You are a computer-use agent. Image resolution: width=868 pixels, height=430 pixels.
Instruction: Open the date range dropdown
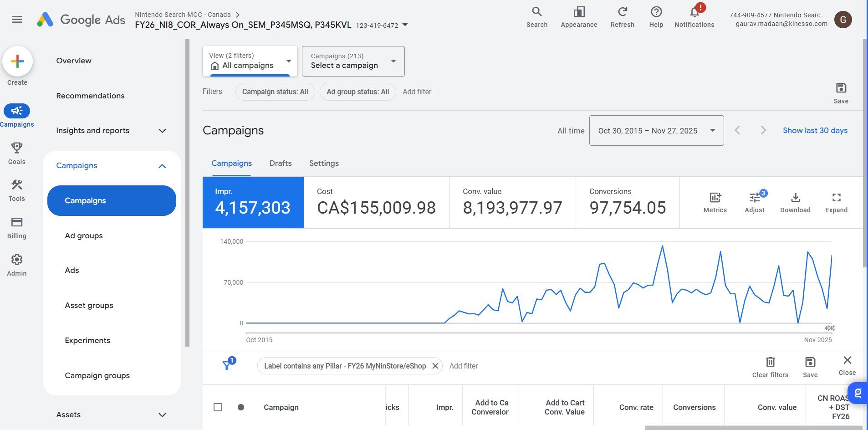click(x=656, y=131)
